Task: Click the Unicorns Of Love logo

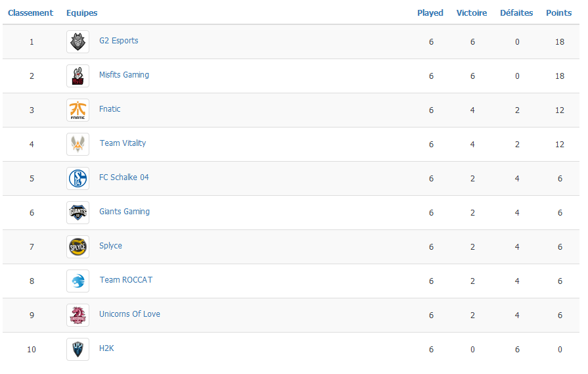Action: 78,315
